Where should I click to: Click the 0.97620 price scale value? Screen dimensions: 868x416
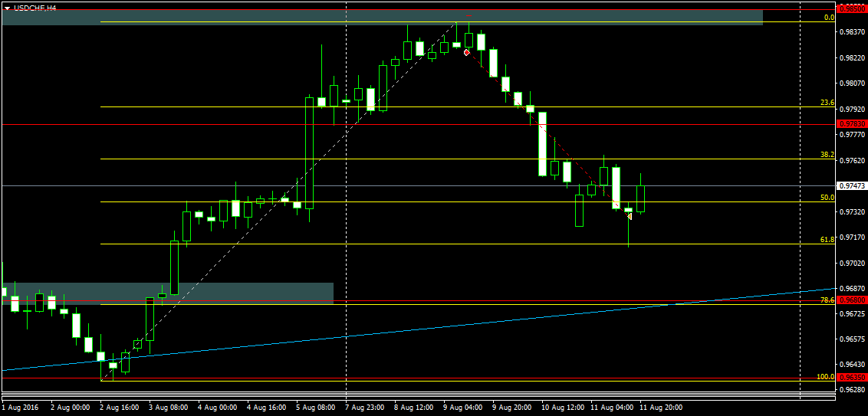(x=853, y=160)
